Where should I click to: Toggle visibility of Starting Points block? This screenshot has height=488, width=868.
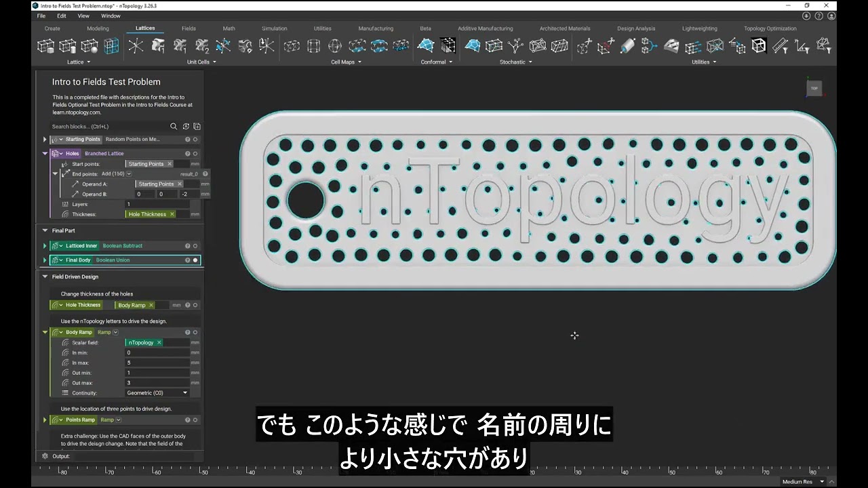coord(195,140)
